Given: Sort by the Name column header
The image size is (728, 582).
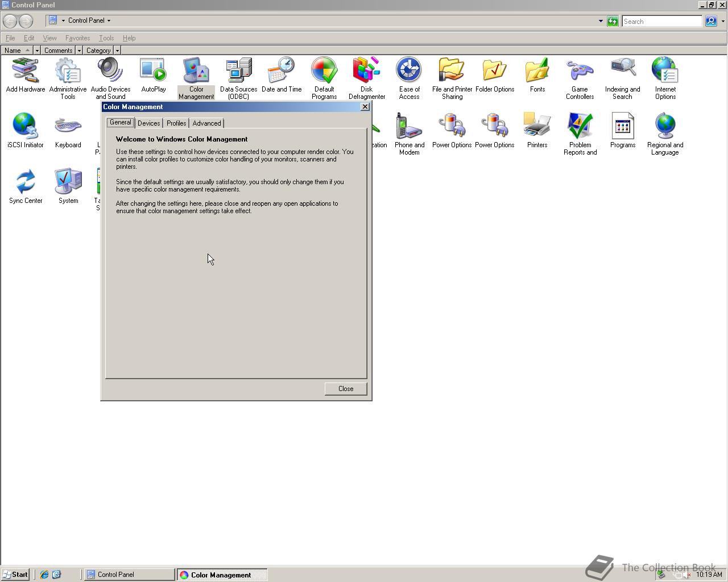Looking at the screenshot, I should 17,51.
